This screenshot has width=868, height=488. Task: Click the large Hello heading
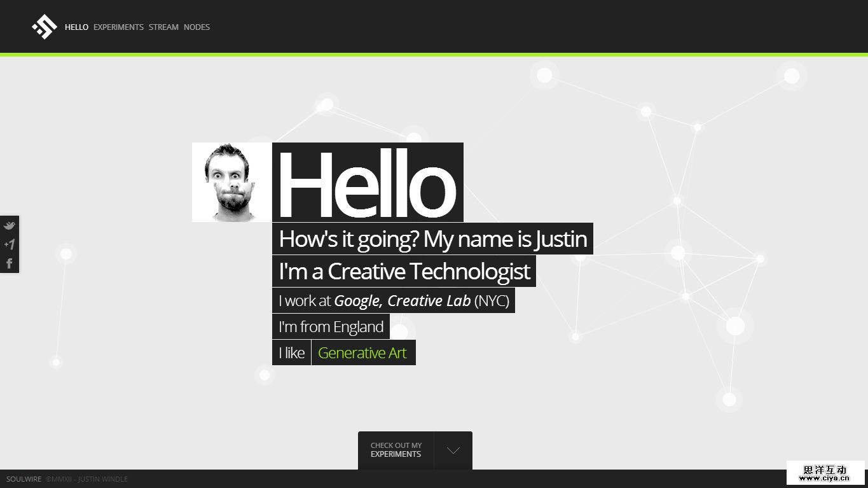click(368, 182)
